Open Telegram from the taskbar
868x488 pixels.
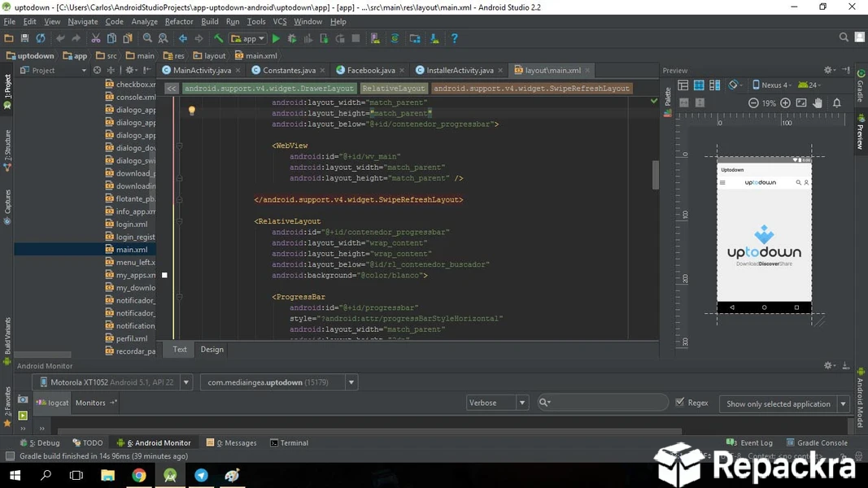[x=201, y=475]
